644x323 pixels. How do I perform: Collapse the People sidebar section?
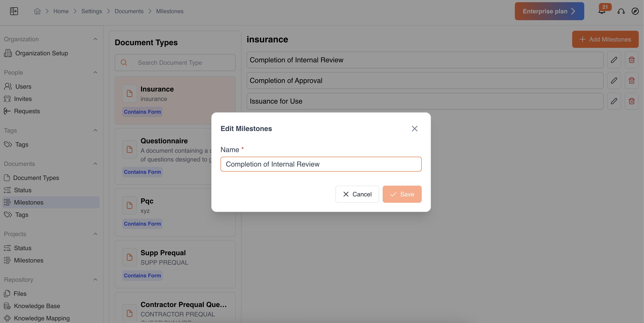click(95, 72)
